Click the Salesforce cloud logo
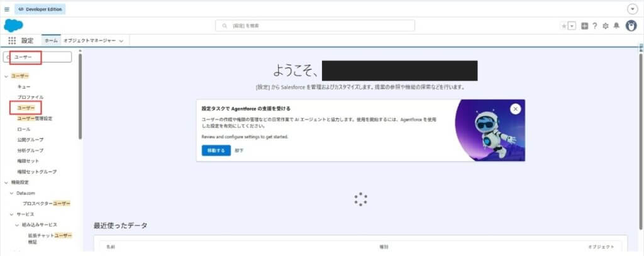The height and width of the screenshot is (256, 644). pyautogui.click(x=14, y=26)
